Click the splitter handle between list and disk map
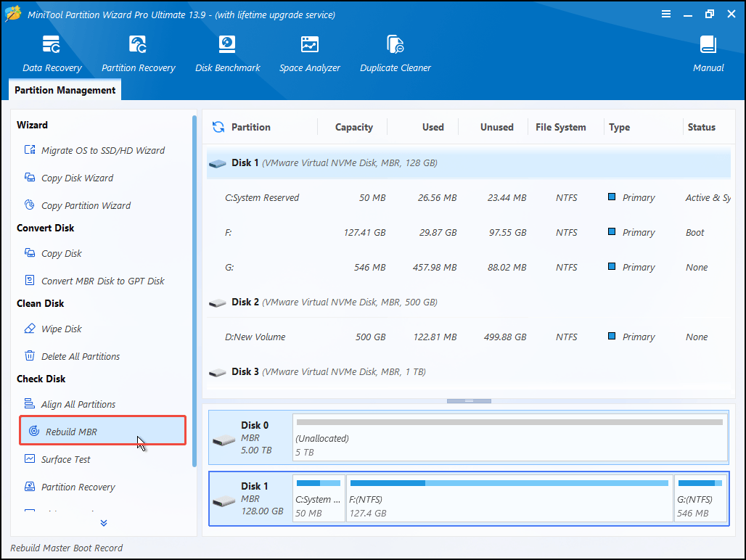The height and width of the screenshot is (560, 746). tap(469, 400)
